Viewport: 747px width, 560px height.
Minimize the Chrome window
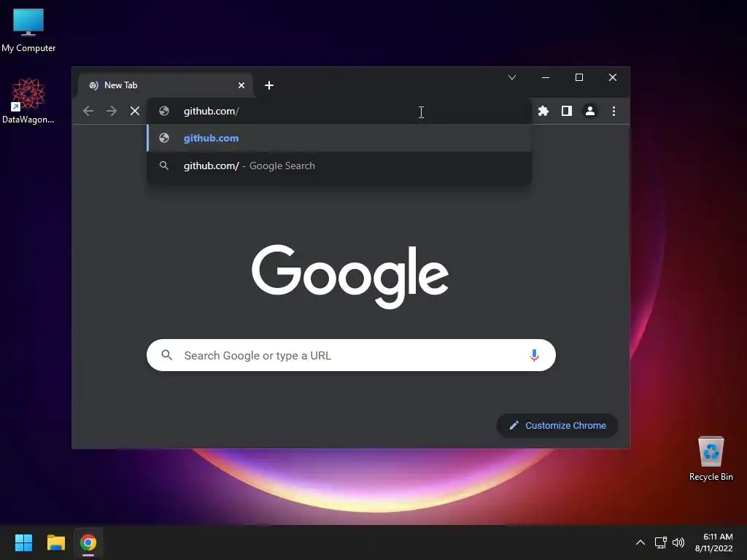tap(546, 77)
